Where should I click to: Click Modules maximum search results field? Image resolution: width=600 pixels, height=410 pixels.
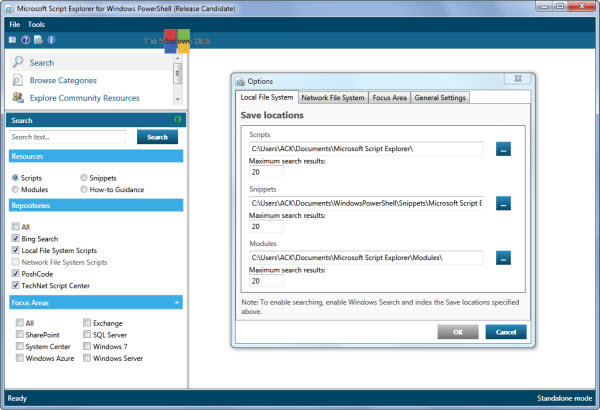(266, 281)
